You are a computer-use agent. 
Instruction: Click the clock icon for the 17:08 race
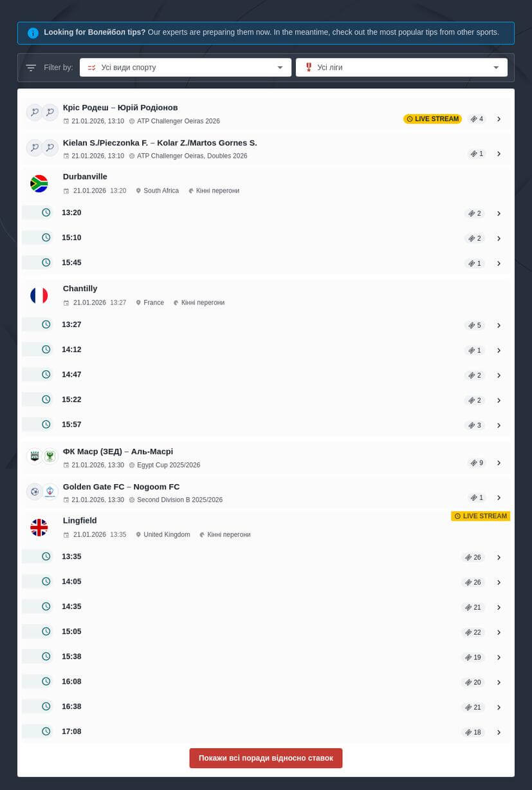pyautogui.click(x=46, y=731)
